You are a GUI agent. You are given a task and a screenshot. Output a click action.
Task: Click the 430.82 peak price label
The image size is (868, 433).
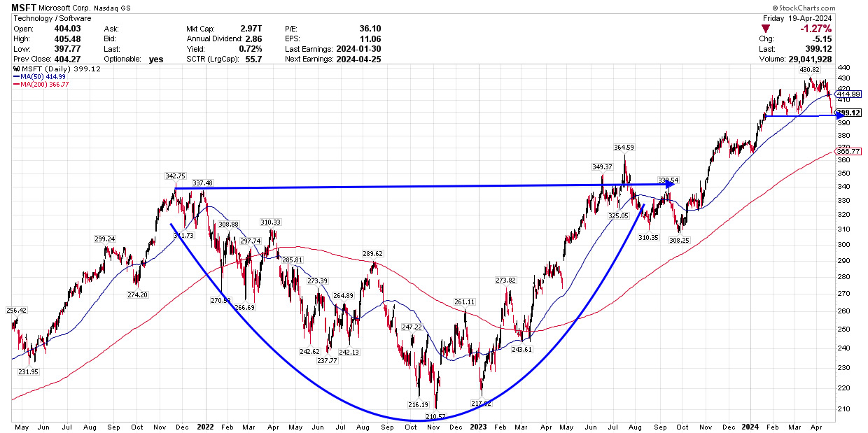(809, 70)
